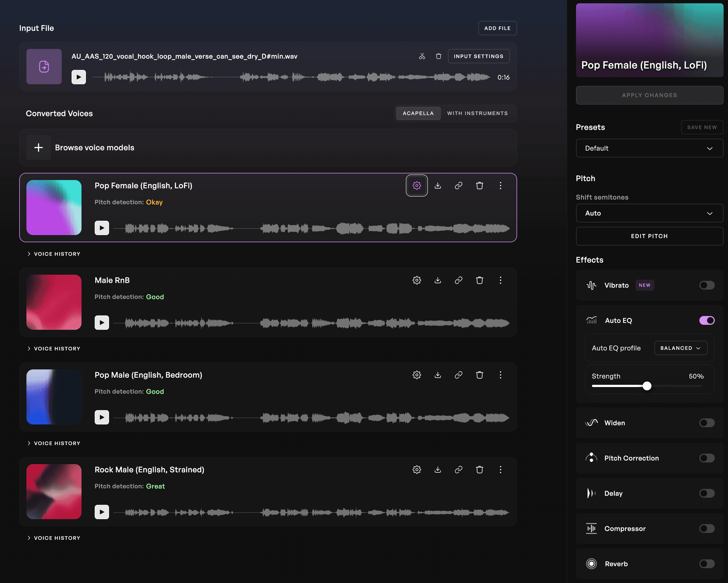Select the ACAPELLA tab
Viewport: 728px width, 583px height.
point(418,113)
